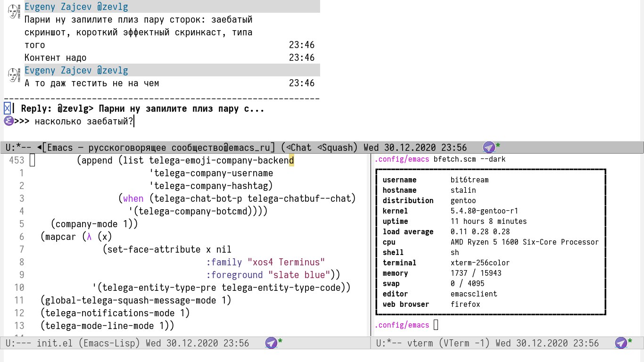Click the 23:46 timestamp beside 'того'
Screen dimensions: 644x362
(x=302, y=45)
